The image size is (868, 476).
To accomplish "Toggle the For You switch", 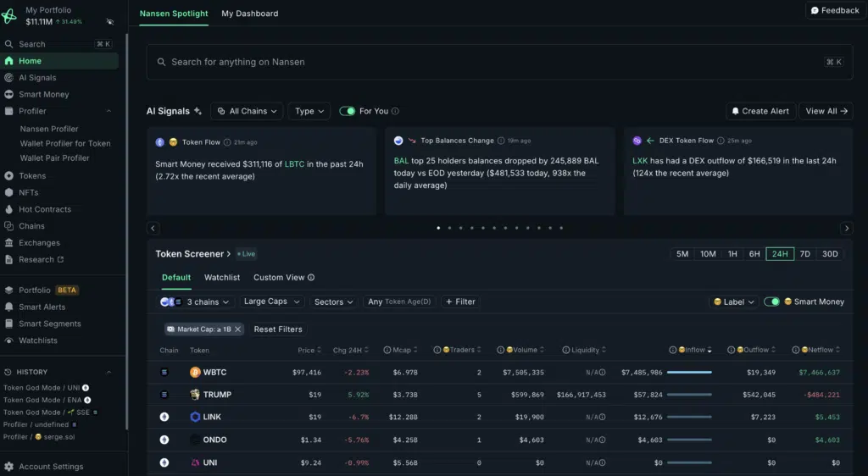I will click(x=347, y=111).
